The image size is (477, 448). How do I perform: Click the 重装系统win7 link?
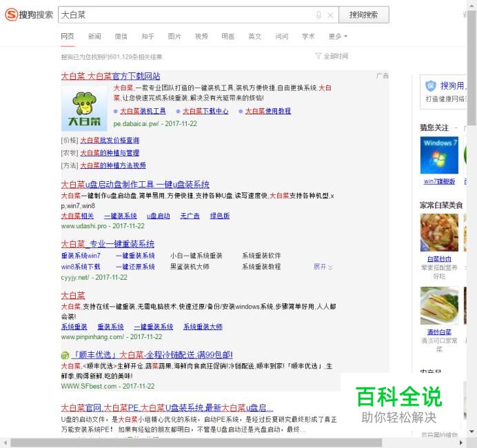pos(81,256)
